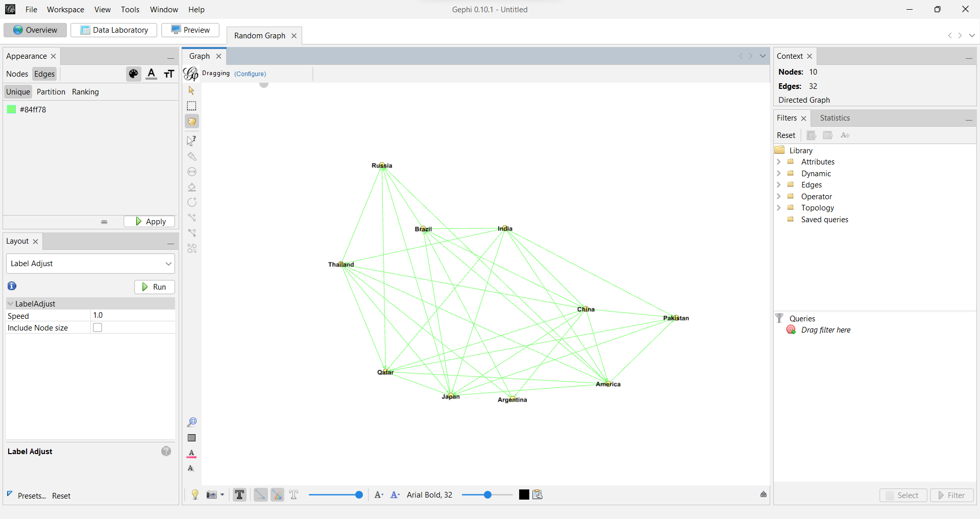
Task: Select the Heat Map tool
Action: 192,187
